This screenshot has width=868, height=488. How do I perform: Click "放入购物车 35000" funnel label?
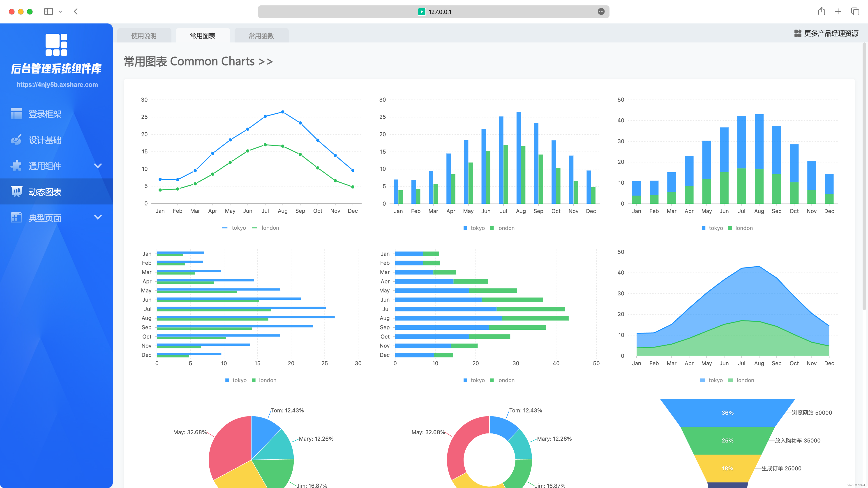point(798,440)
